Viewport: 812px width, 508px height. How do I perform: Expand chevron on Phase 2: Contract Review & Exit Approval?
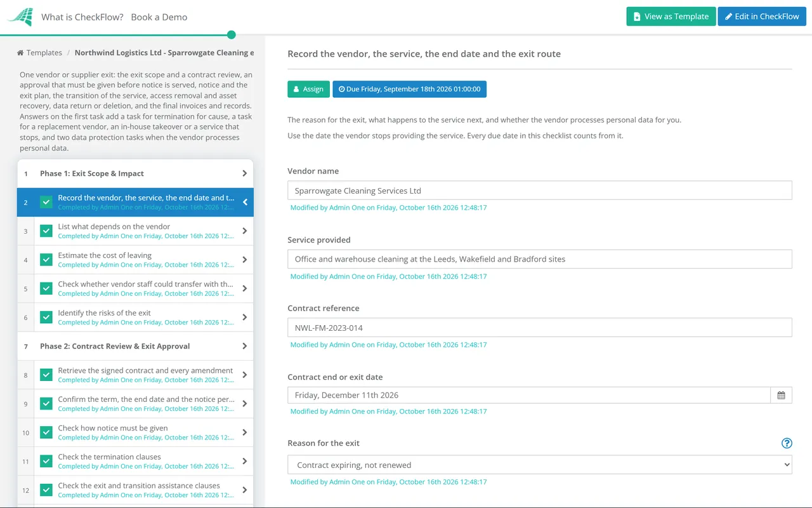(245, 346)
